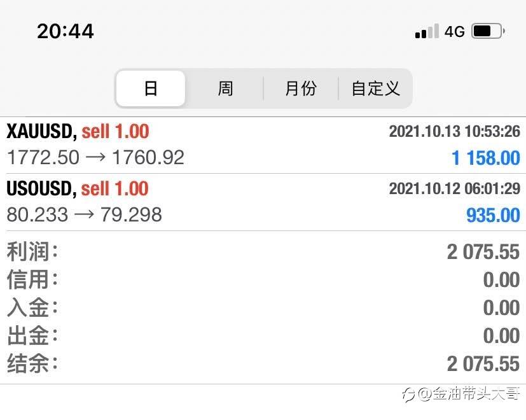The height and width of the screenshot is (420, 526).
Task: Click the 1 158.00 profit value
Action: point(486,158)
